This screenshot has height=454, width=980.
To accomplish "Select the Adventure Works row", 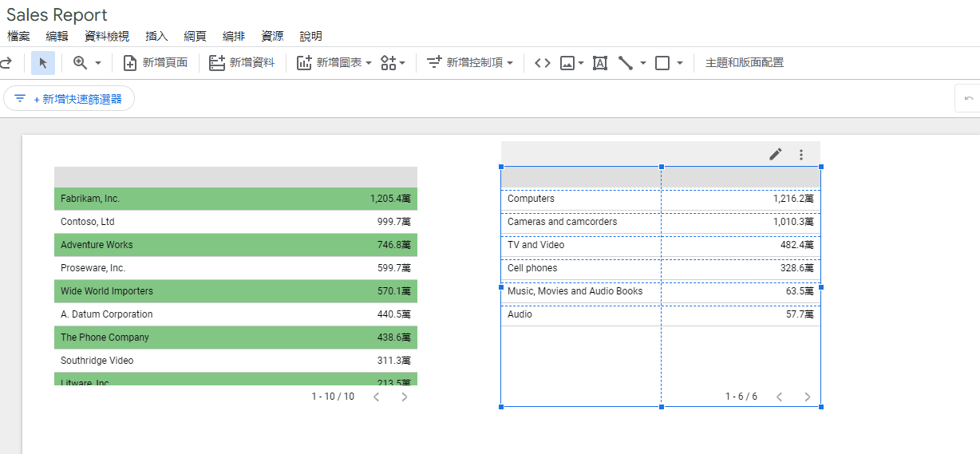I will click(235, 245).
